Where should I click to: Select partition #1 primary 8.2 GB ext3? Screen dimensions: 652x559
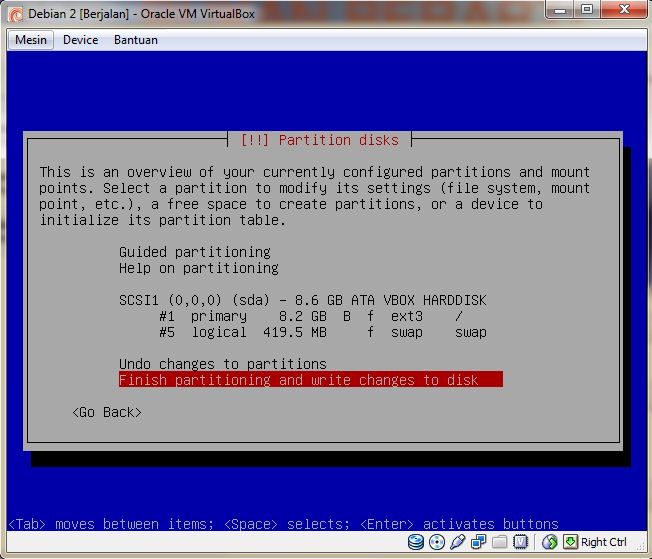(311, 317)
